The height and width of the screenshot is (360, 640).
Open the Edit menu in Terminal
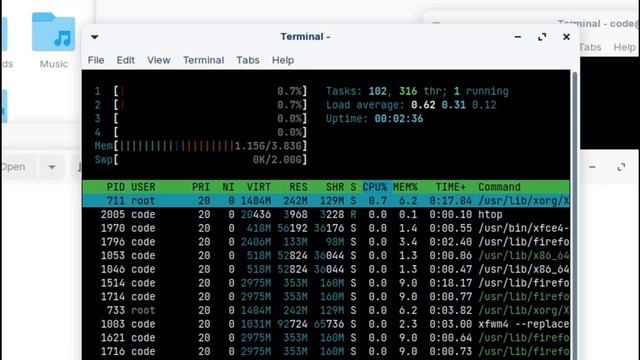(125, 60)
